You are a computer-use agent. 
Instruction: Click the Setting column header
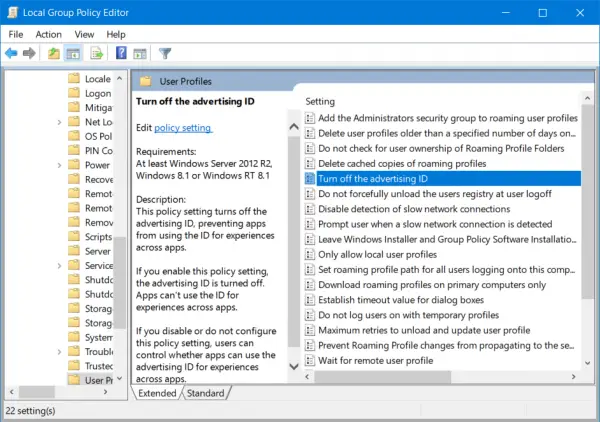coord(320,101)
